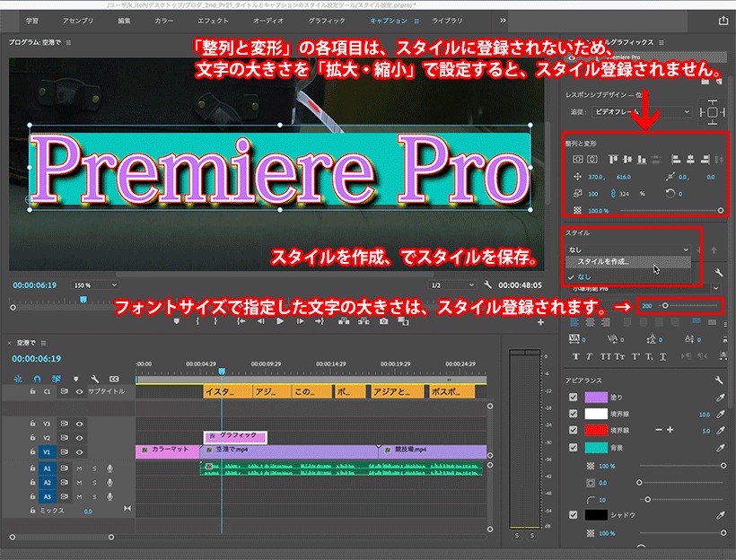Click the underline T icon

click(x=662, y=356)
